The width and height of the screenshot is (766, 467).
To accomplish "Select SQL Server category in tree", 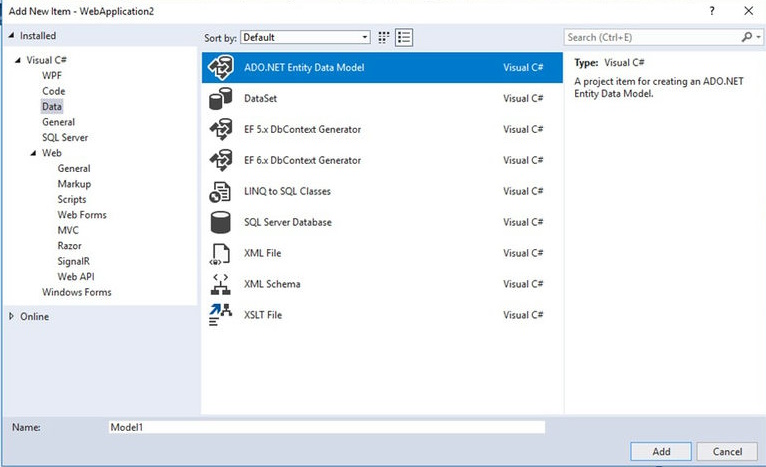I will [65, 138].
